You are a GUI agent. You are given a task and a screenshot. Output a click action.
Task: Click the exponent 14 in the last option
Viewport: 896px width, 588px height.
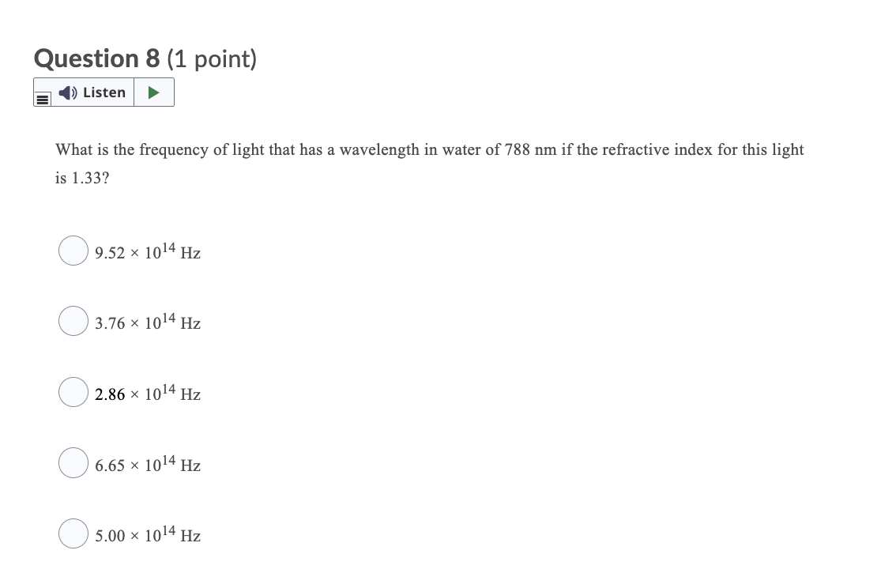click(171, 531)
